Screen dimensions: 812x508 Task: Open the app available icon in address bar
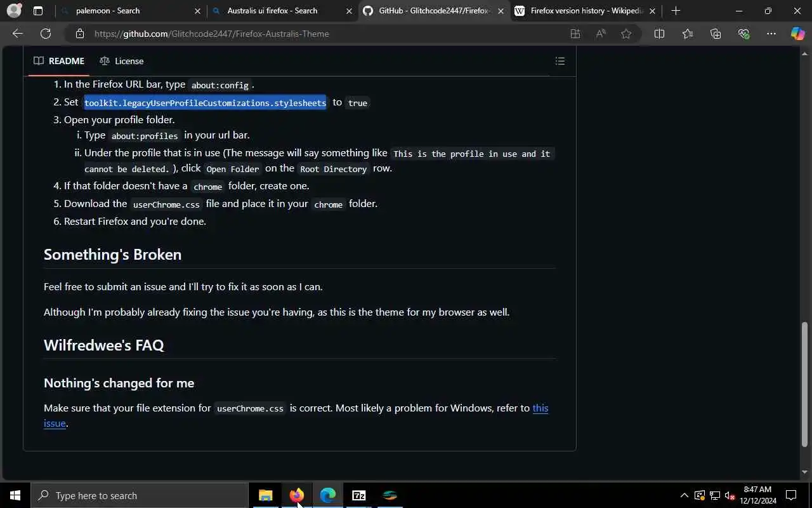pos(575,34)
